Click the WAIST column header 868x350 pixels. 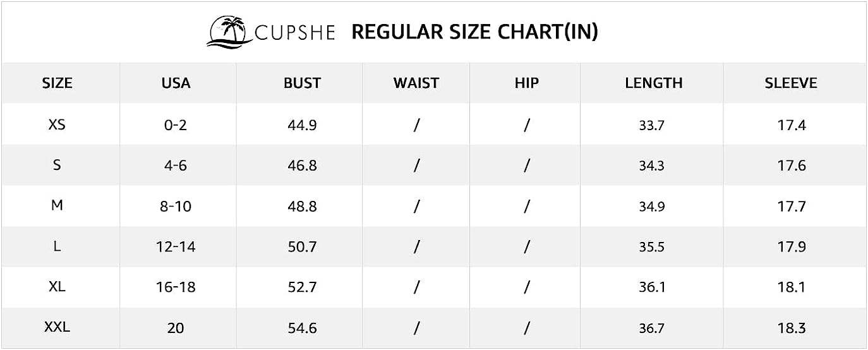pos(416,83)
